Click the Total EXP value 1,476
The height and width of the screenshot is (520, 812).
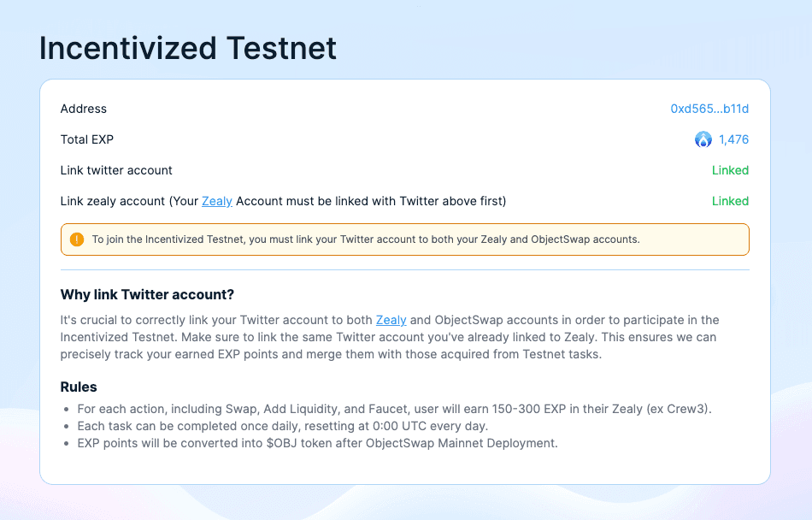point(734,139)
